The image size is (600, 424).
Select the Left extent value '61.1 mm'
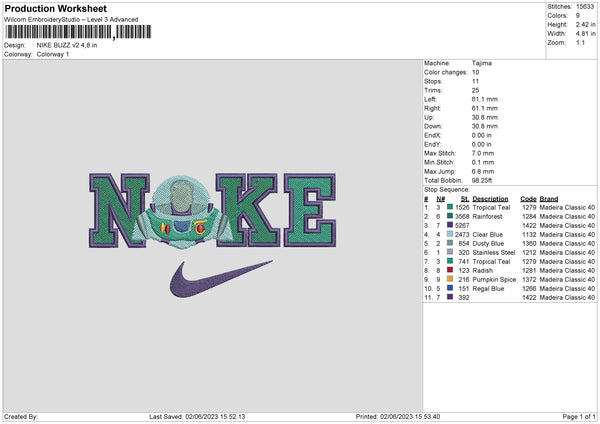coord(485,99)
